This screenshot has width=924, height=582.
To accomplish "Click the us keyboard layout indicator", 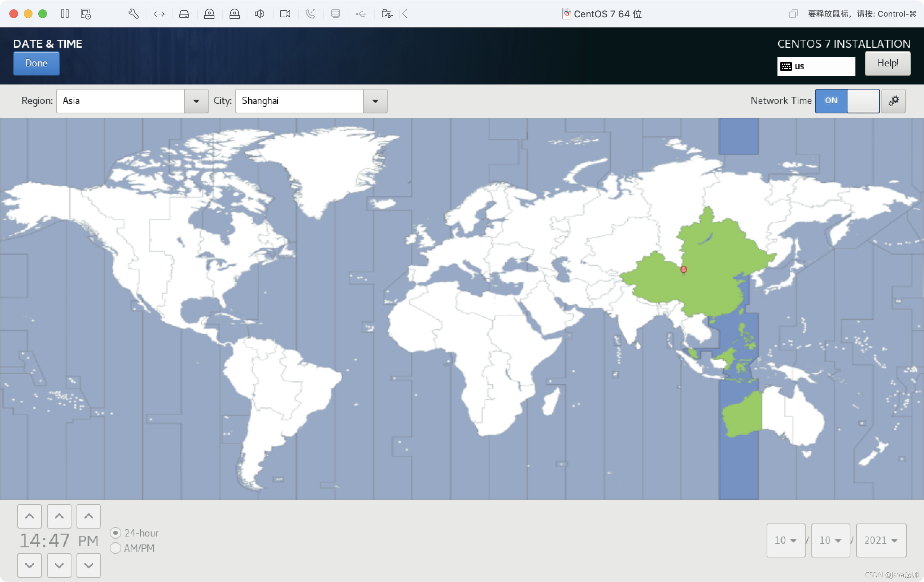I will (816, 66).
